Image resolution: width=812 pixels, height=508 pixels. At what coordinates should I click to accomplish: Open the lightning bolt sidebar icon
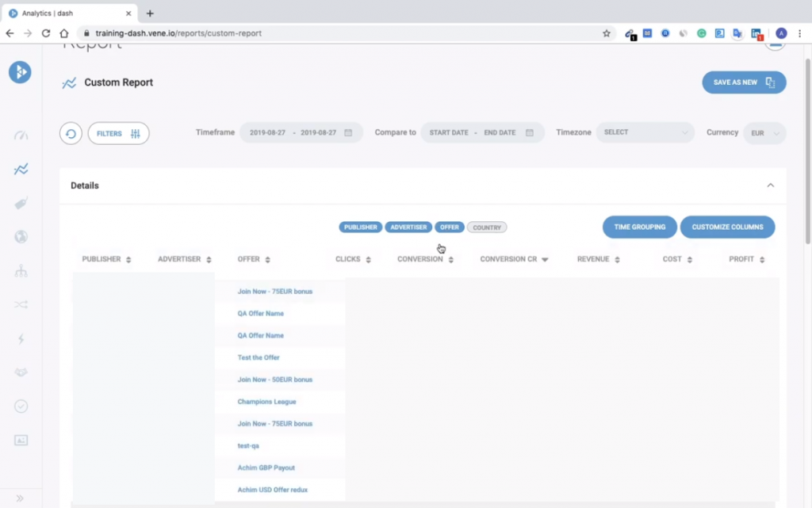[x=21, y=339]
